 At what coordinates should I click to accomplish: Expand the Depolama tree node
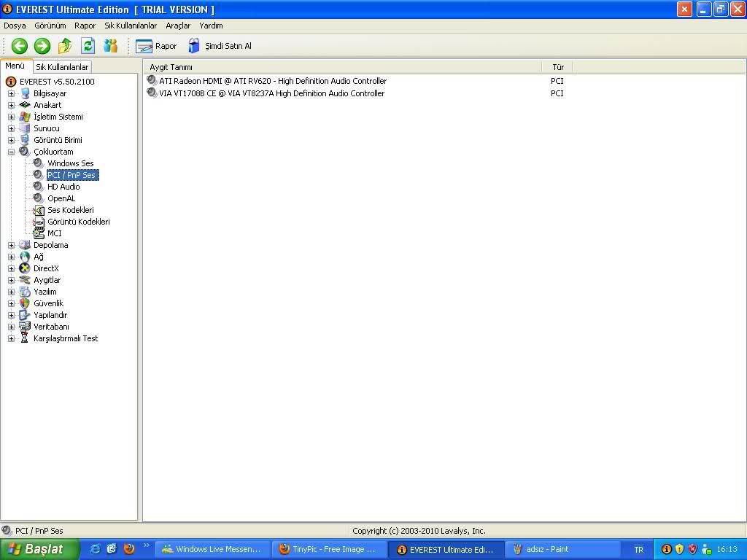coord(11,245)
